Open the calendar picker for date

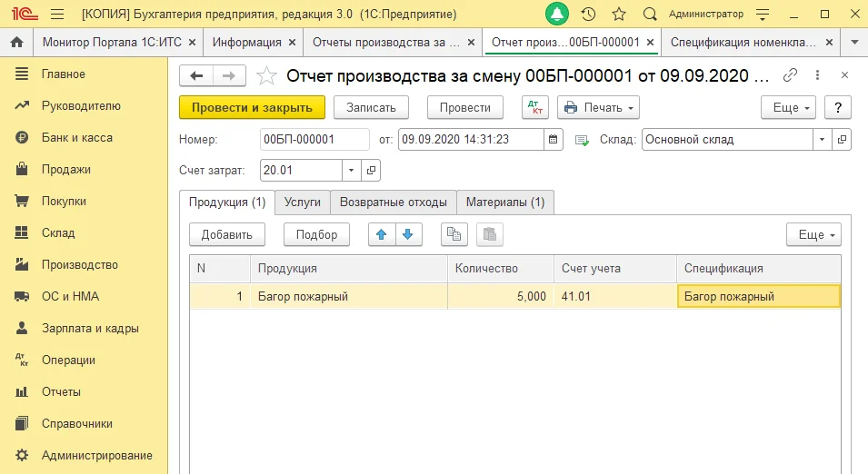(x=553, y=139)
